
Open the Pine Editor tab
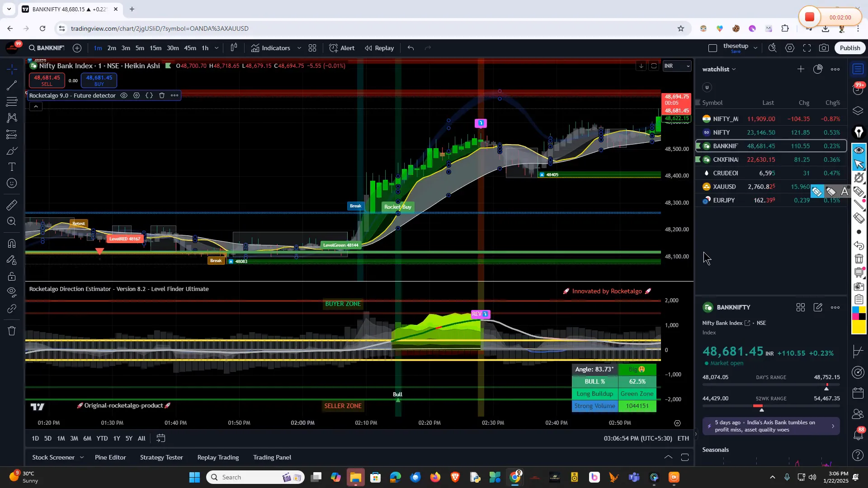pyautogui.click(x=110, y=457)
